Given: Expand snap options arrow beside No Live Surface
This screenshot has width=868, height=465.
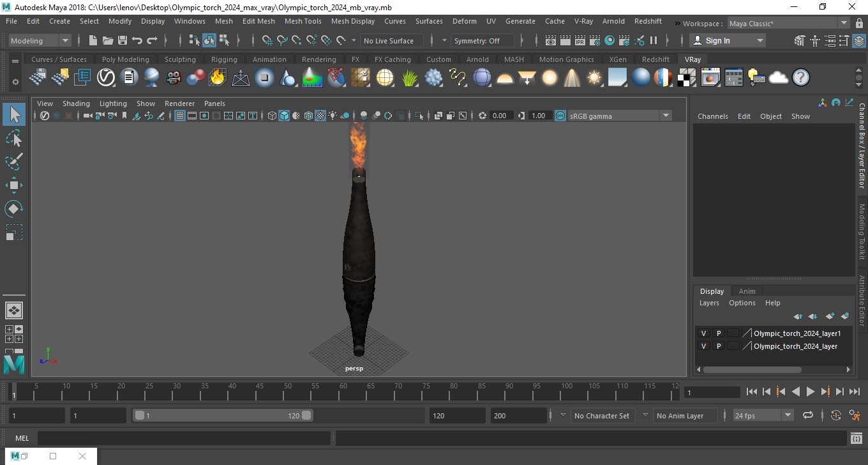Looking at the screenshot, I should coord(354,40).
